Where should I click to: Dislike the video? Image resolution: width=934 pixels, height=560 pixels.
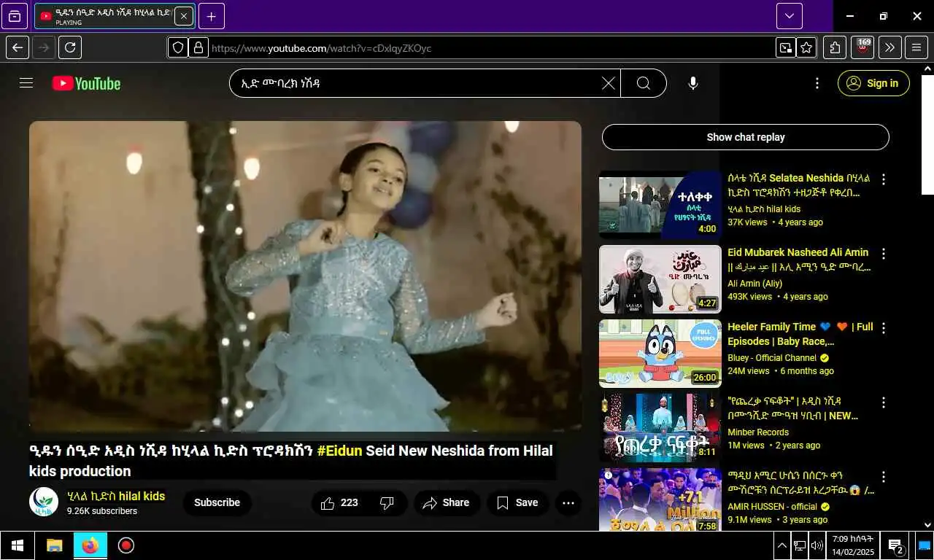(x=387, y=502)
